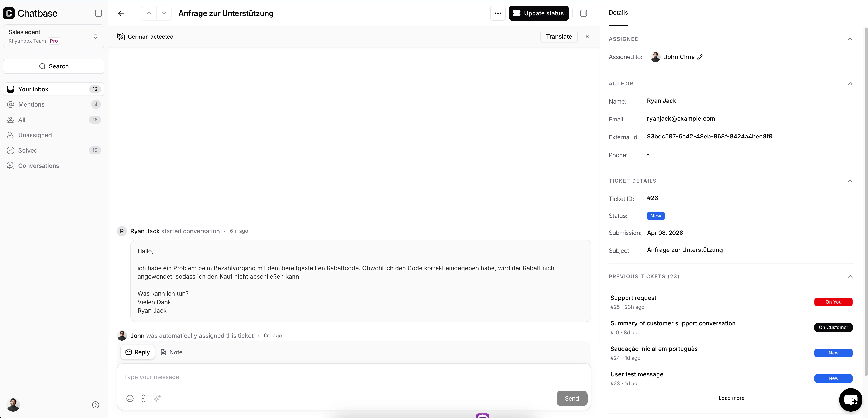The height and width of the screenshot is (418, 868).
Task: Go back with the left arrow
Action: click(121, 13)
